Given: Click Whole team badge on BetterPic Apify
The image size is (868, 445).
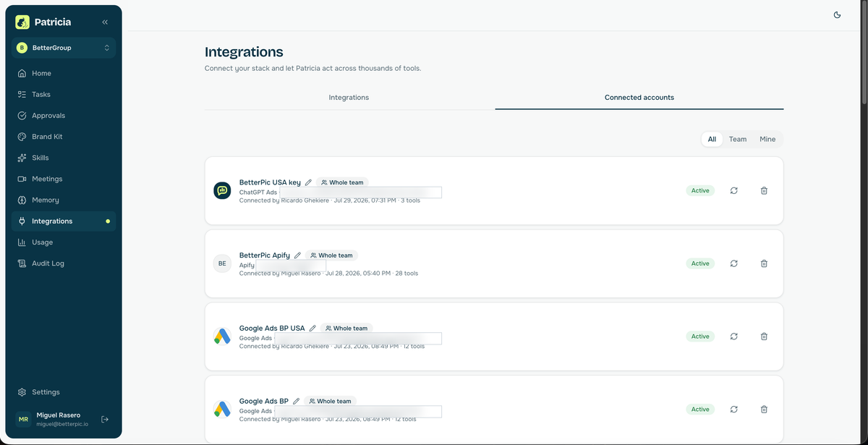Looking at the screenshot, I should click(x=331, y=255).
